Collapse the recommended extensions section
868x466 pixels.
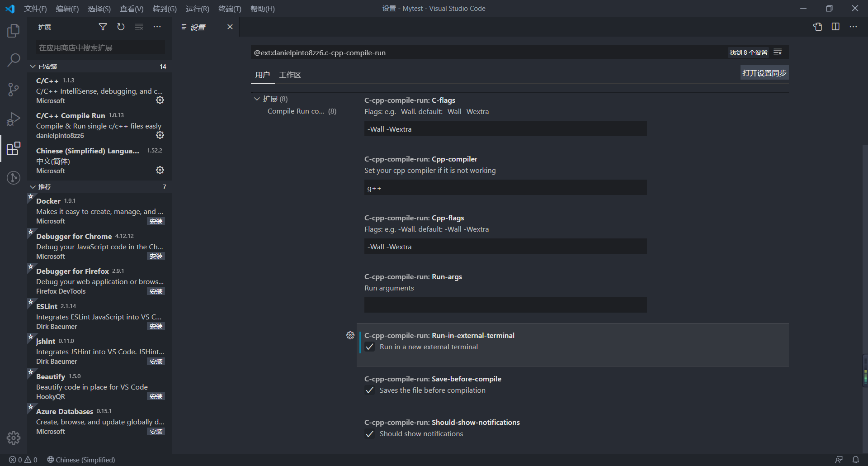click(99, 187)
